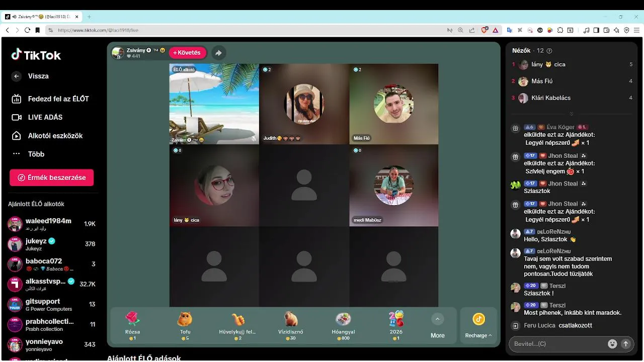Open Alkotói eszközök menu item
The image size is (644, 362).
coord(47,136)
